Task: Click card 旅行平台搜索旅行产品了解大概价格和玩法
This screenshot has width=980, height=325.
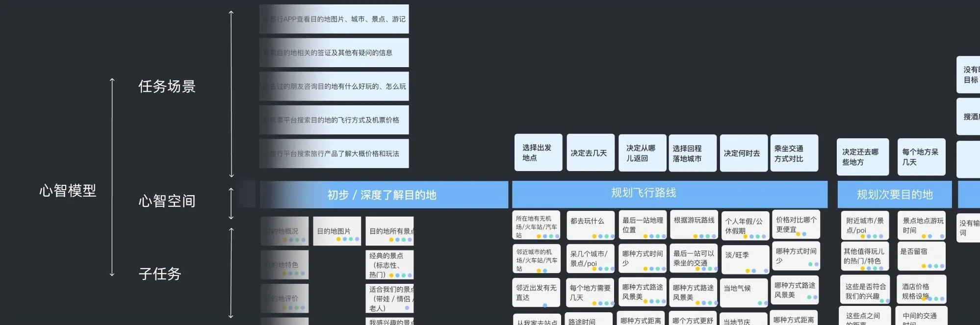Action: tap(334, 153)
